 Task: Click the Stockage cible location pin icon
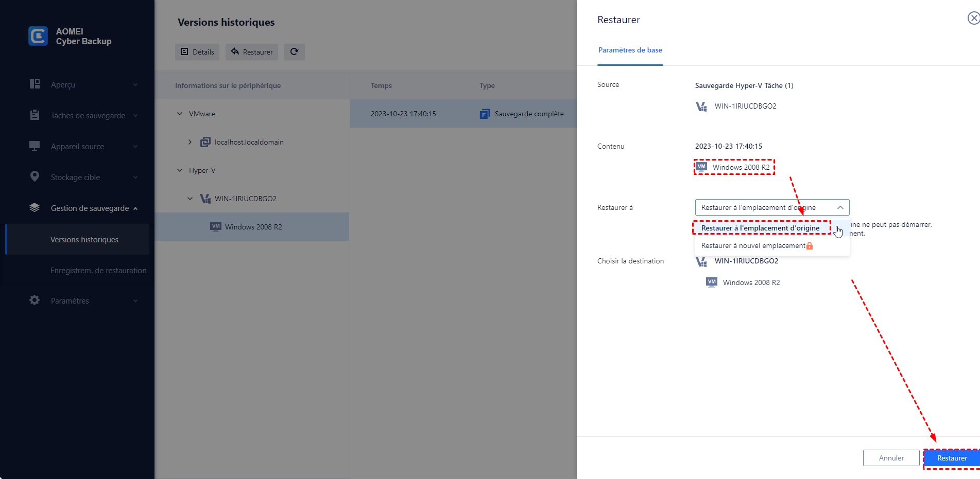pos(35,177)
